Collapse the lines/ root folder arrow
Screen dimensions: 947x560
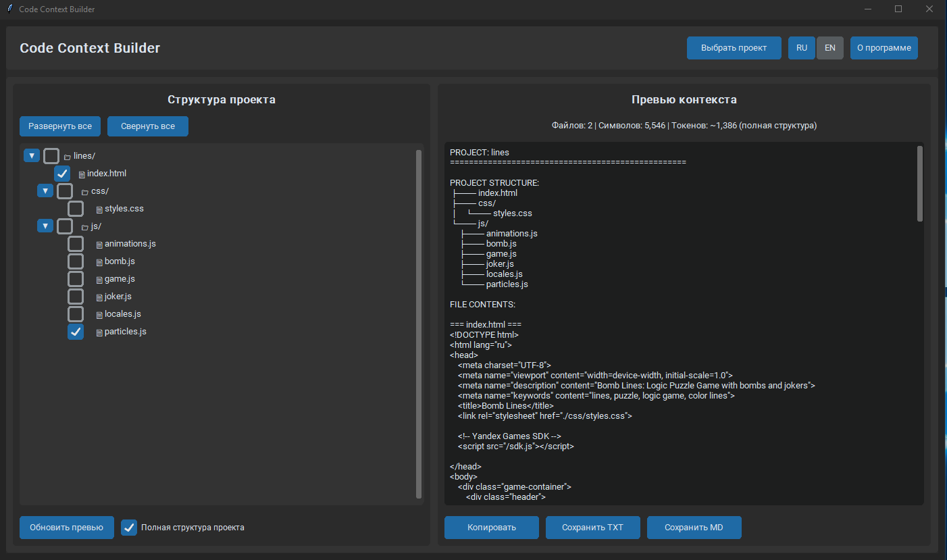(x=32, y=156)
